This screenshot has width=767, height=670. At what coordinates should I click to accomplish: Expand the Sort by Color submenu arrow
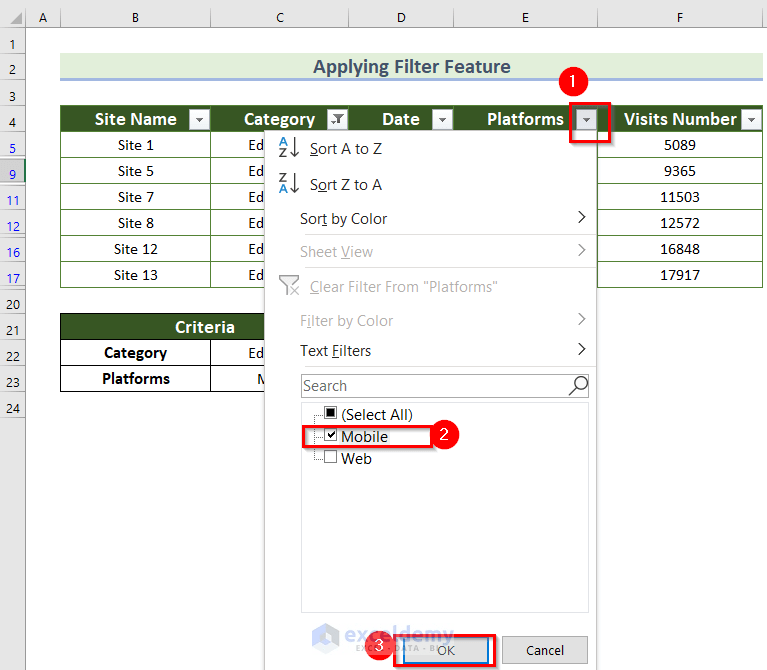click(581, 217)
